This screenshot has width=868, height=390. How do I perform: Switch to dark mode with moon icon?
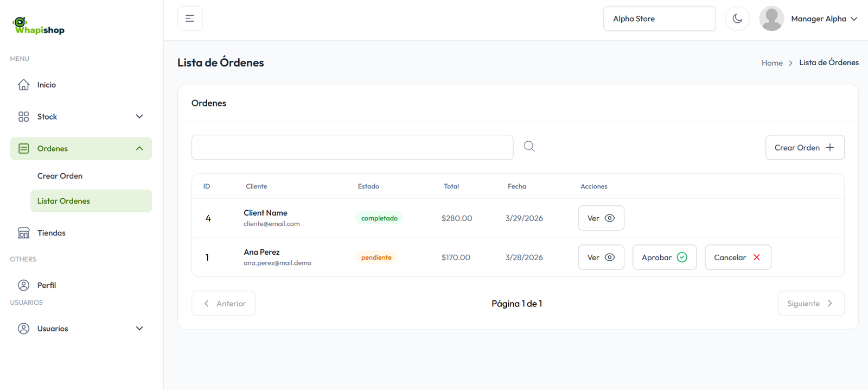pos(737,18)
